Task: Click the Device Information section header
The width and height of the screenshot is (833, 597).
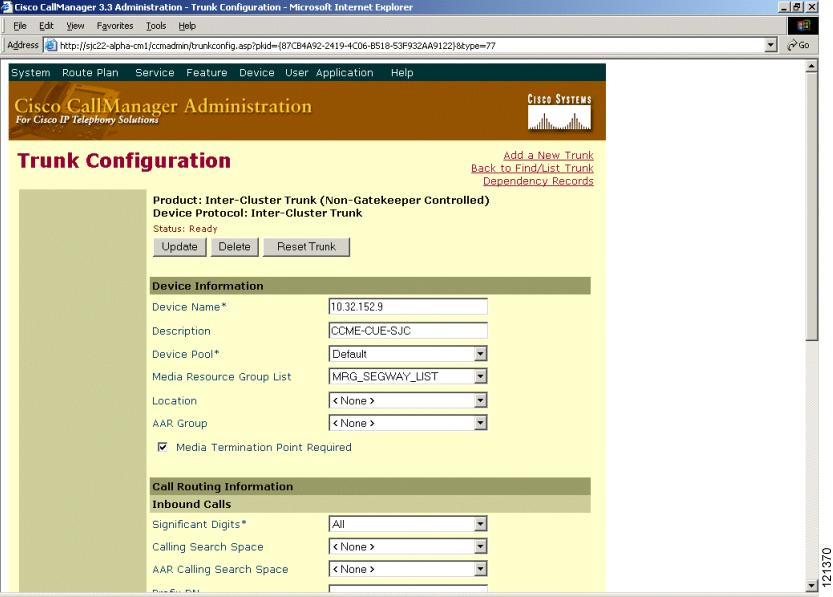Action: tap(370, 286)
